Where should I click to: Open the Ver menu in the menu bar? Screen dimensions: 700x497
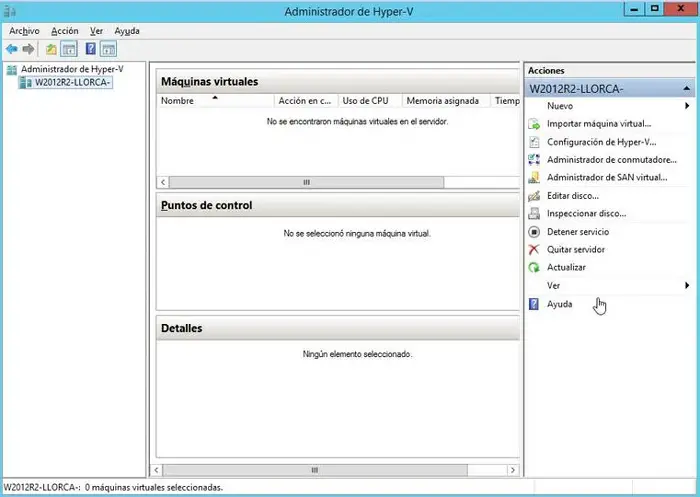coord(96,31)
